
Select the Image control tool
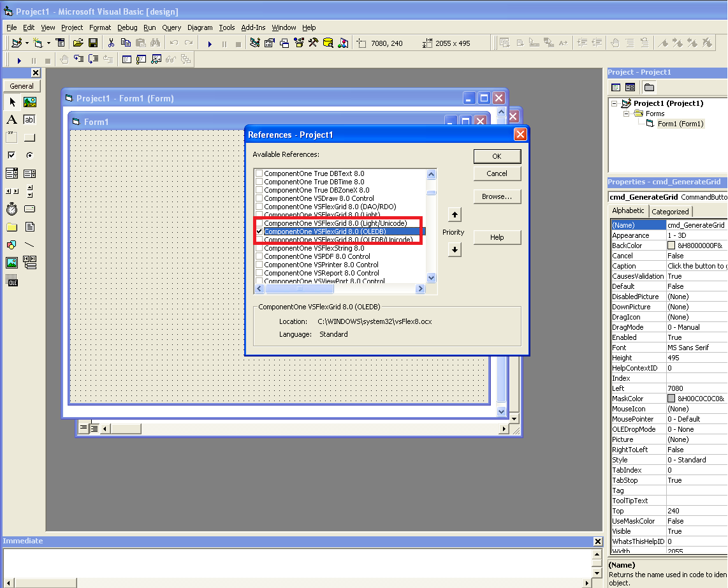12,262
